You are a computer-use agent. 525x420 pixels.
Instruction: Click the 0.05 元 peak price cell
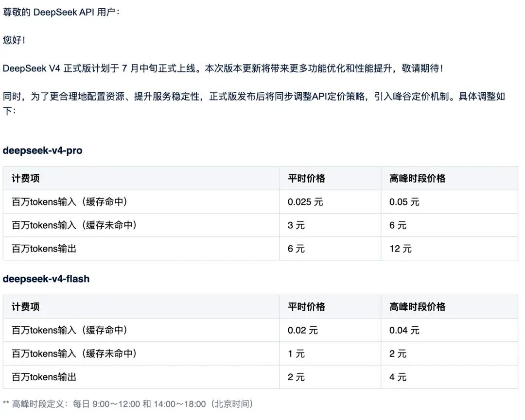[x=404, y=202]
